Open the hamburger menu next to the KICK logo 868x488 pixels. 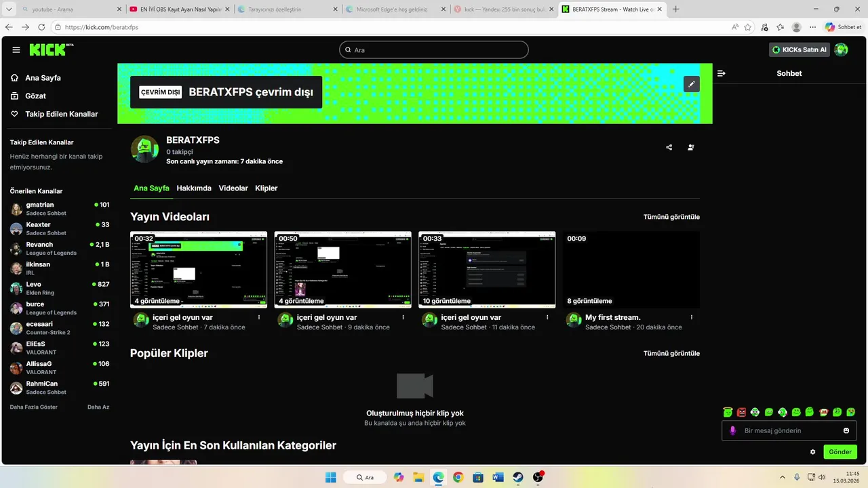coord(16,49)
